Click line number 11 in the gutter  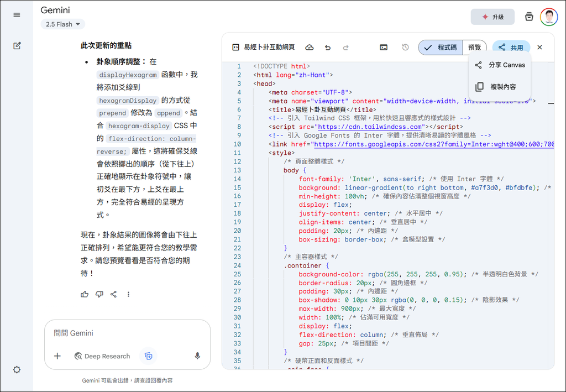(237, 153)
